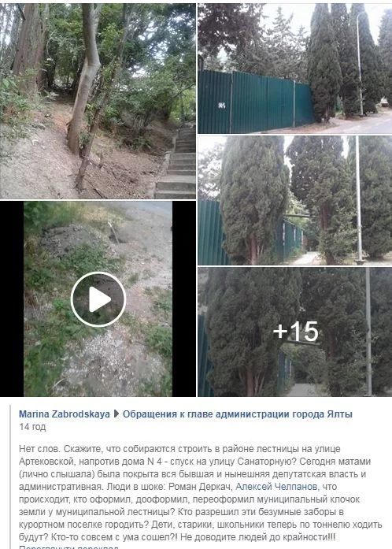Show the +15 additional photos
Screen dimensions: 392x549
tap(294, 332)
